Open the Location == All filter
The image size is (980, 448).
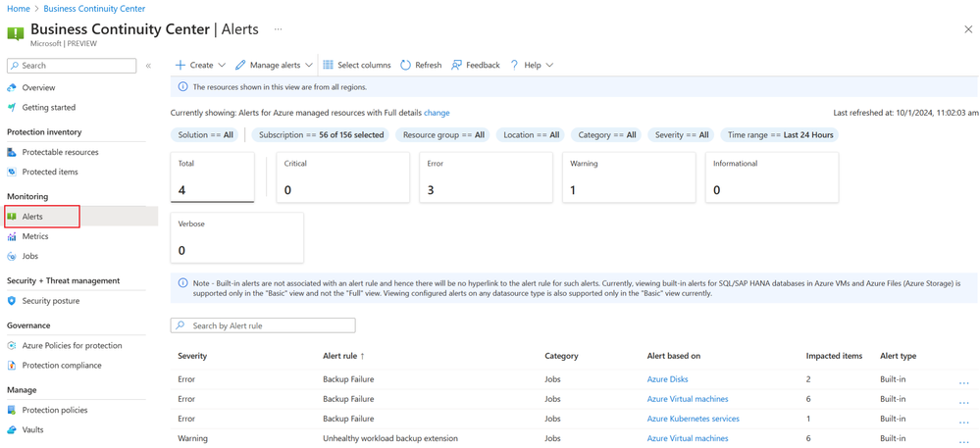pos(532,135)
